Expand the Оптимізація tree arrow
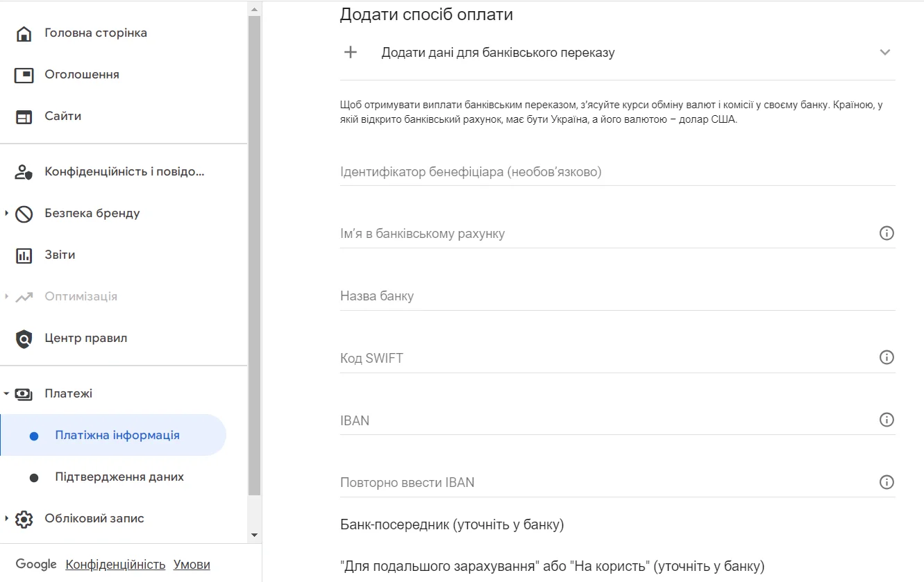 point(6,296)
